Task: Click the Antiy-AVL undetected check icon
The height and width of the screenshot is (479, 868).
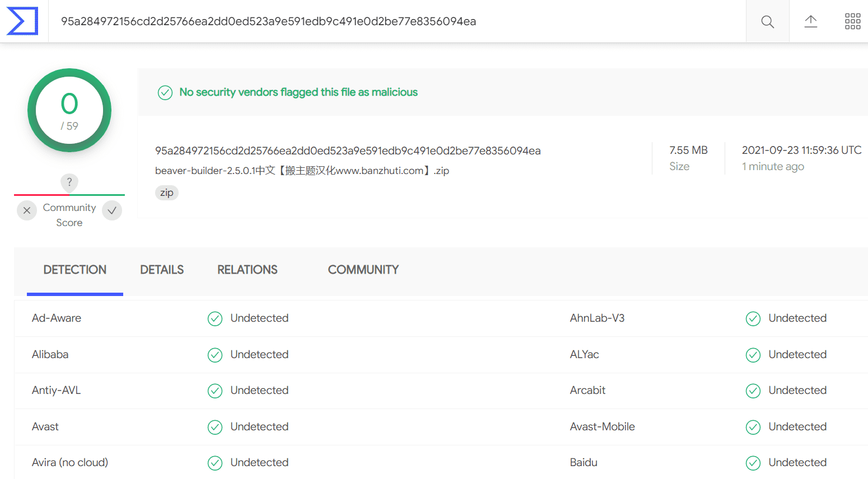Action: point(215,391)
